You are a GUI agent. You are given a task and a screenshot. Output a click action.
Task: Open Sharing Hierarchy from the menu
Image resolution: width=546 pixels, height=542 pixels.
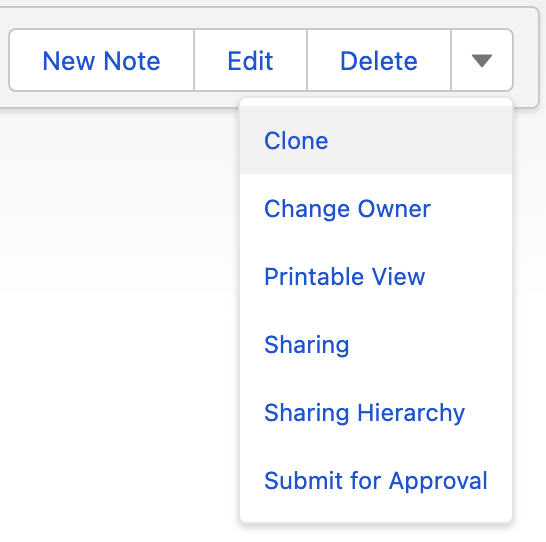[376, 413]
